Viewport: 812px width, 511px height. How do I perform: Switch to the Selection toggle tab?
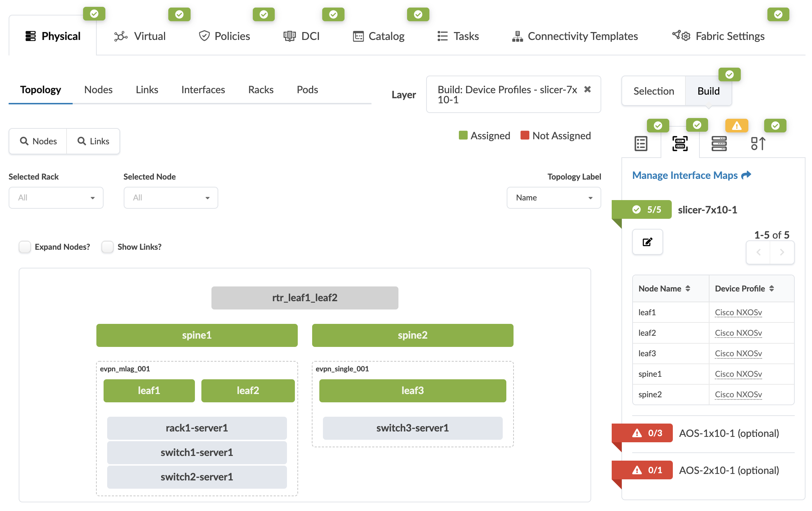(653, 91)
